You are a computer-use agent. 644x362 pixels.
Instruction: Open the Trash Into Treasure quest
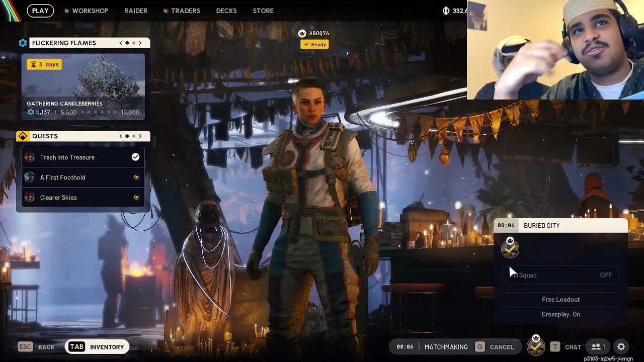[83, 157]
